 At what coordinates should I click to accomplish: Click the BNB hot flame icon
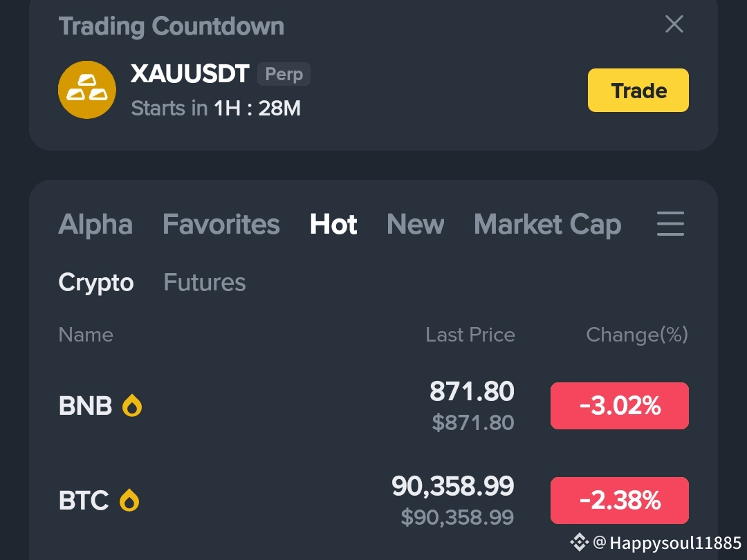click(132, 406)
